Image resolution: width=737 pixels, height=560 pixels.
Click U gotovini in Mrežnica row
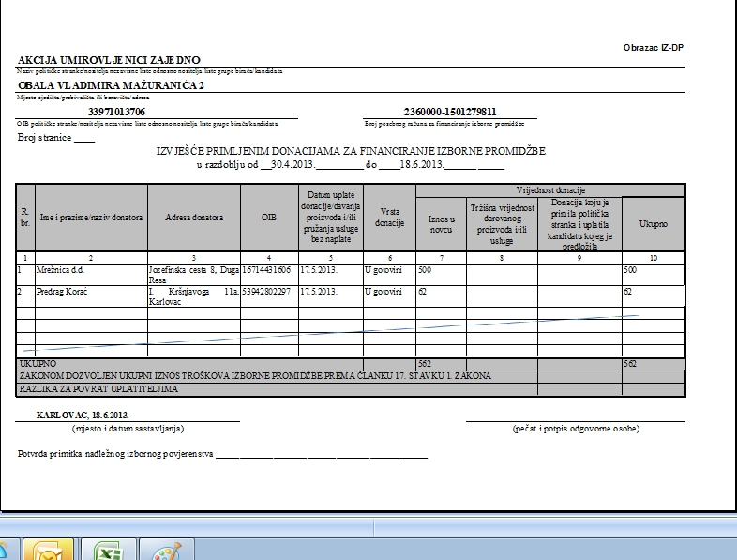click(x=384, y=270)
